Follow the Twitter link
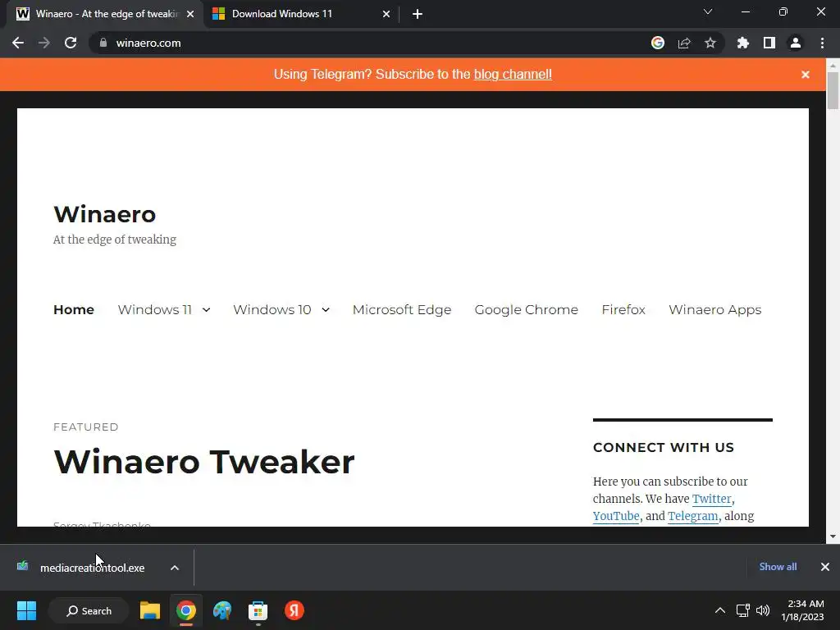The width and height of the screenshot is (840, 630). (x=711, y=499)
